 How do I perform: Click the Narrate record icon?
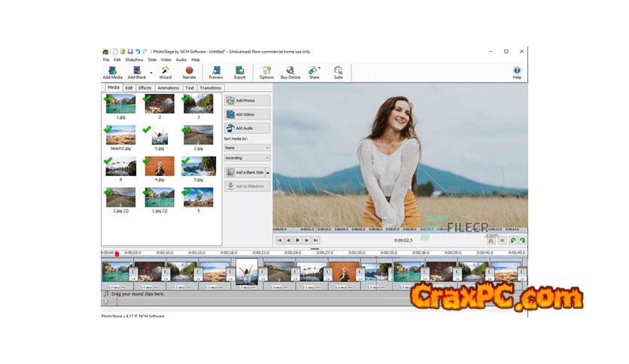coord(189,71)
